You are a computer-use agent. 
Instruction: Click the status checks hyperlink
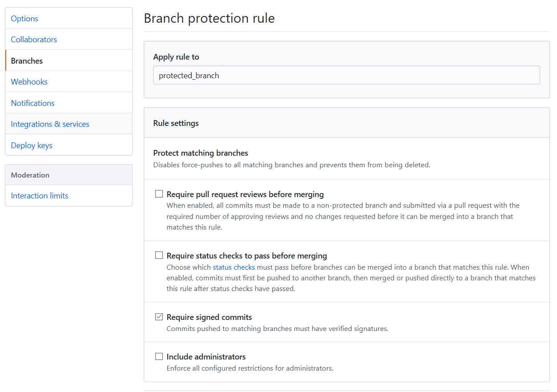[234, 267]
